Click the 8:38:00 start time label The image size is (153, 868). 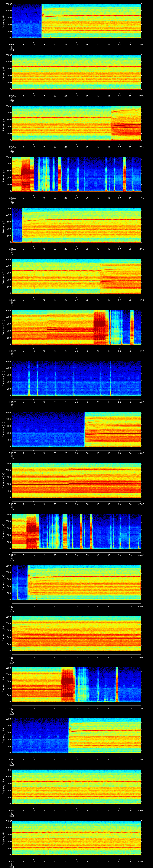pos(12,96)
